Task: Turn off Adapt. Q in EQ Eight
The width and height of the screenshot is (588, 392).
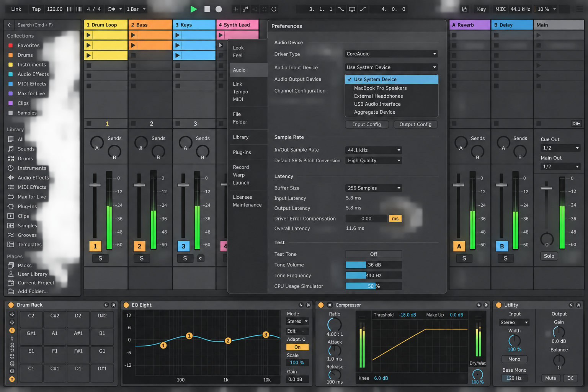Action: click(x=297, y=347)
